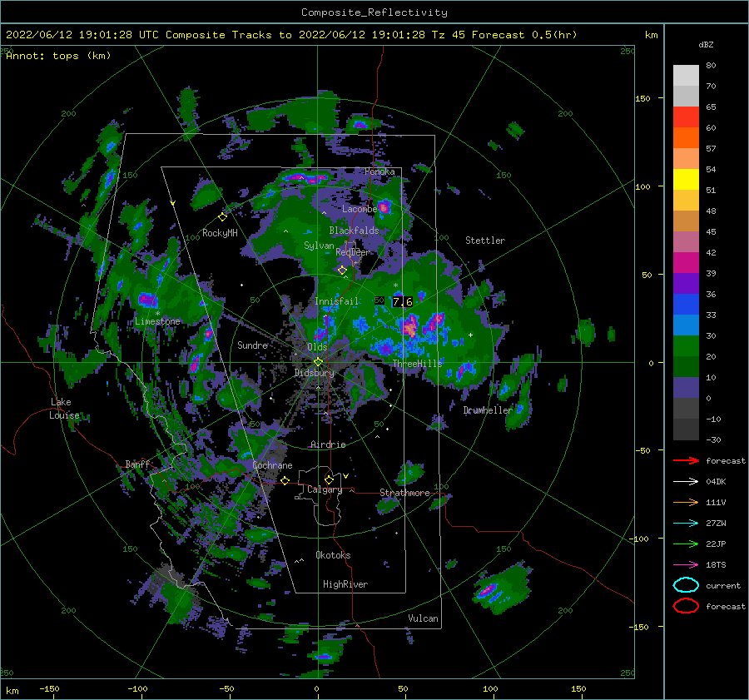Click the Lake Louise label
Image resolution: width=749 pixels, height=700 pixels.
64,409
